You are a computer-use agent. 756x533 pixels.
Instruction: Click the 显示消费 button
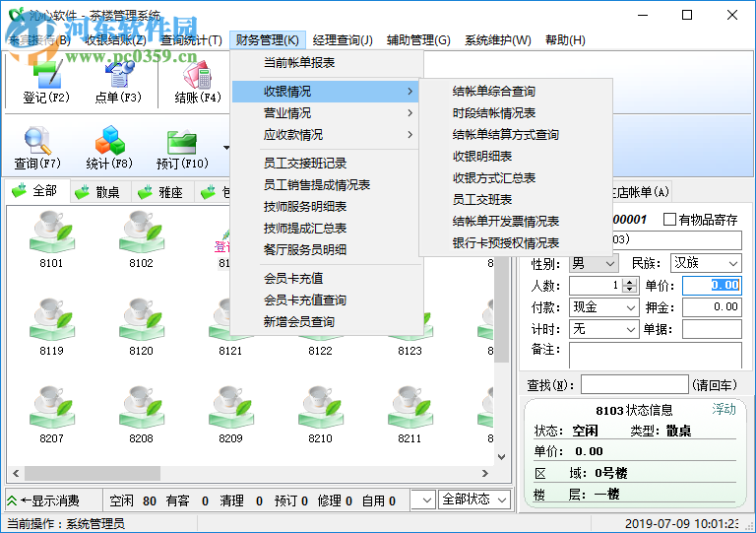54,500
